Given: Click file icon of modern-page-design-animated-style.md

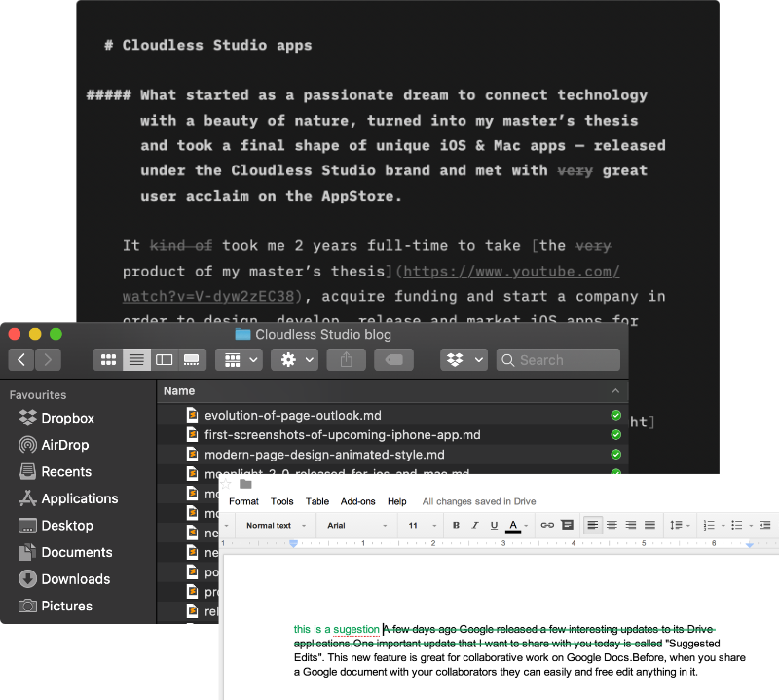Looking at the screenshot, I should coord(192,454).
